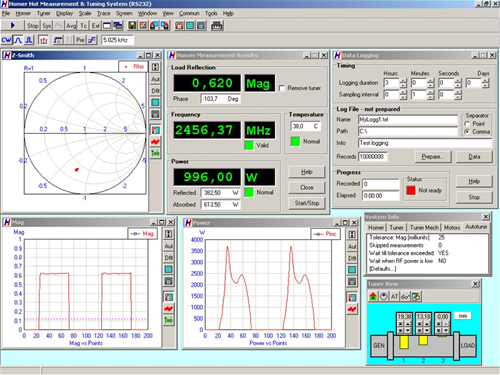Click the 5.025 kHz frequency field
500x375 pixels.
(x=117, y=40)
